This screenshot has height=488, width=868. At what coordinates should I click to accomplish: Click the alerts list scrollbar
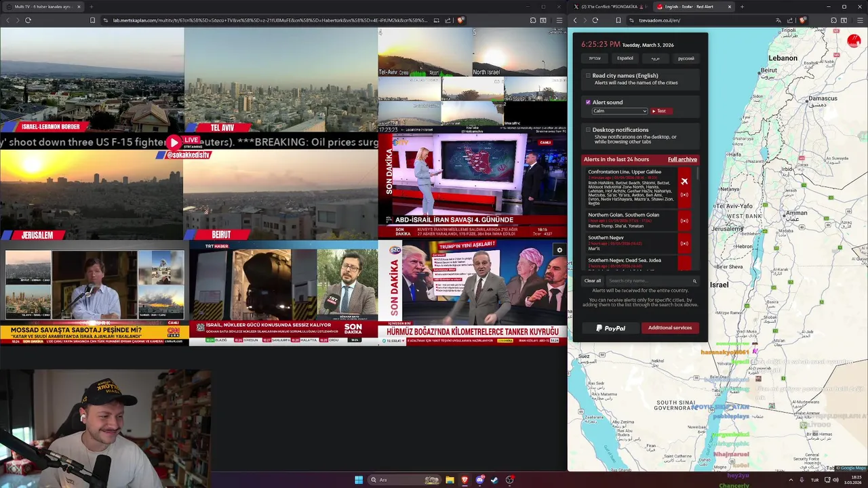point(697,175)
